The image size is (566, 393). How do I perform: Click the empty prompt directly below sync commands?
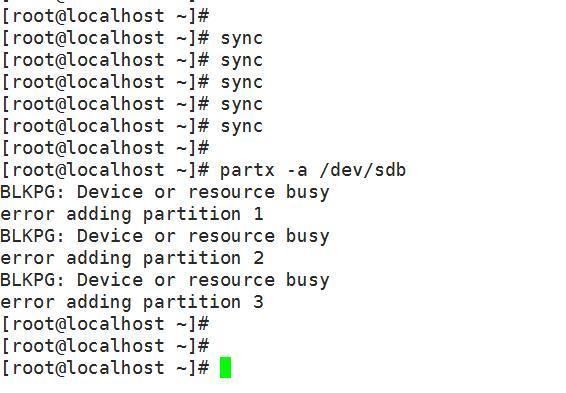(105, 148)
